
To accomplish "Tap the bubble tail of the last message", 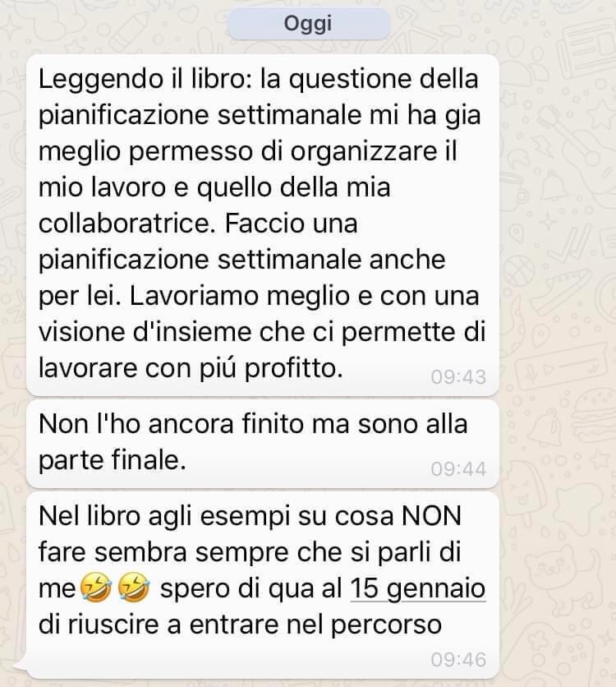I will tap(20, 666).
